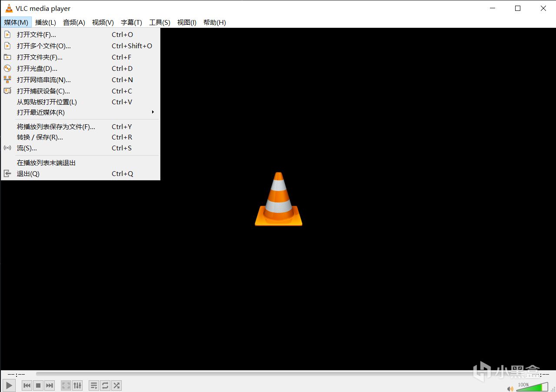Screen dimensions: 556x392
Task: Click the orange cone in video area
Action: [x=278, y=199]
